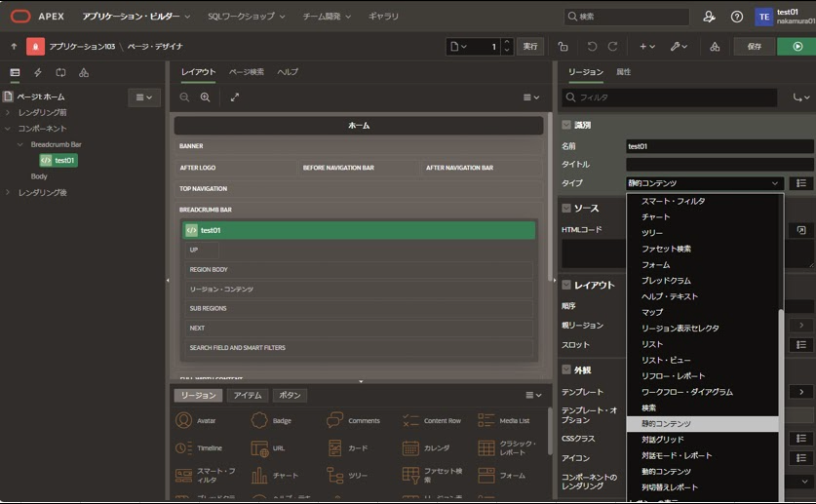The image size is (816, 504).
Task: Click the Undo arrow in toolbar
Action: (592, 47)
